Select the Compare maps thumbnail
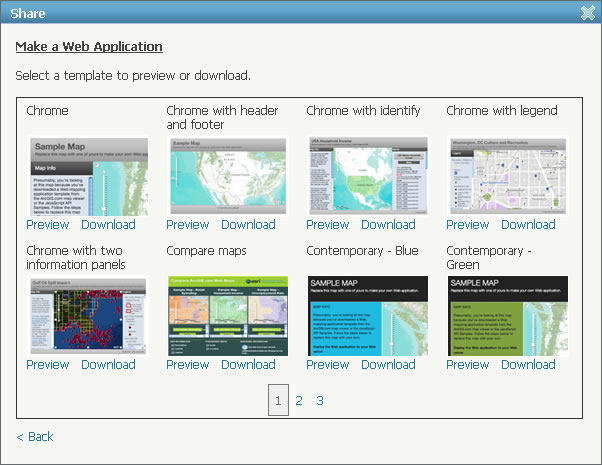 [228, 316]
